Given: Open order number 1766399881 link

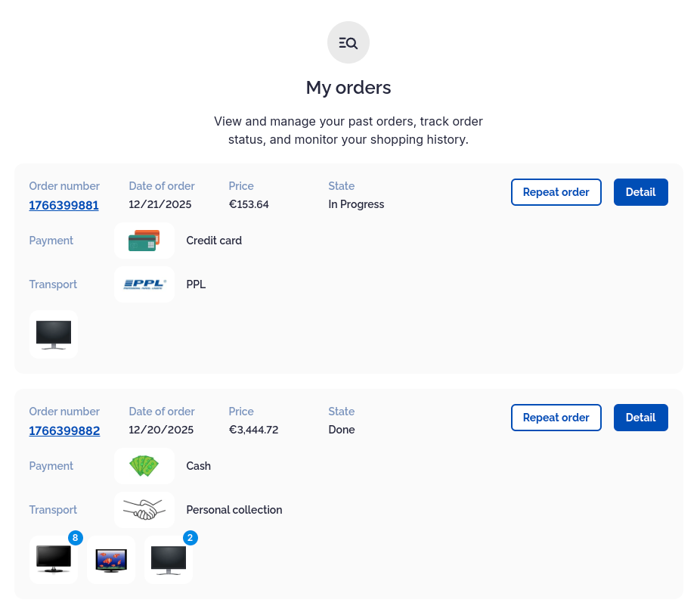Looking at the screenshot, I should 63,205.
